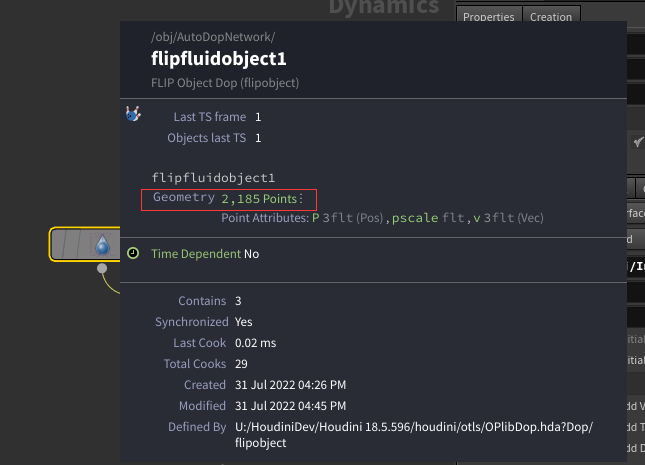The image size is (645, 465).
Task: Click the Total Cooks value 29
Action: (x=241, y=364)
